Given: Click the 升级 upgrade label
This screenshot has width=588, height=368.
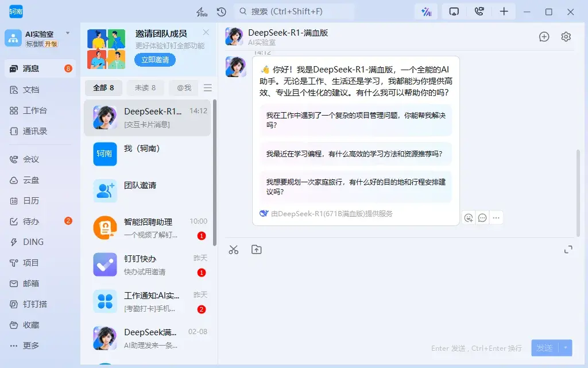Looking at the screenshot, I should [51, 44].
